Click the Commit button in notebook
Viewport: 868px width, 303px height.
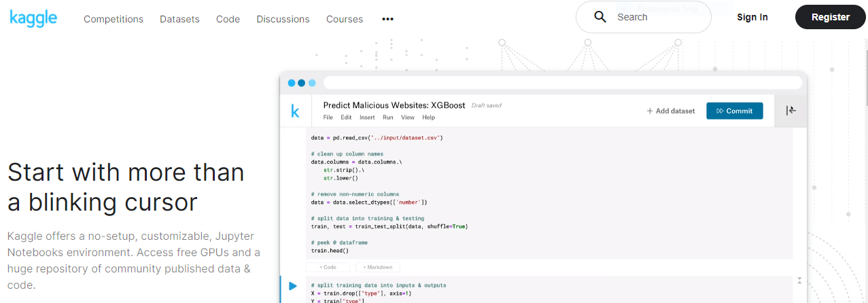tap(735, 111)
